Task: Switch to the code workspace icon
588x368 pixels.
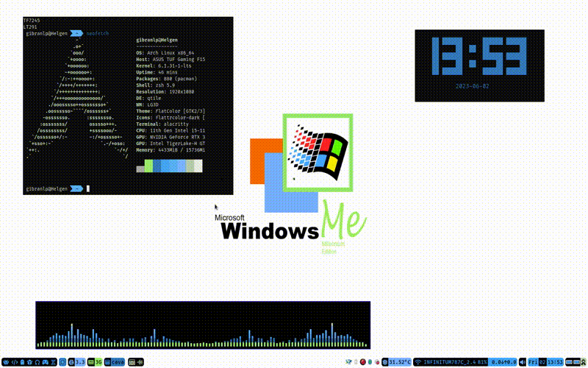Action: click(15, 362)
